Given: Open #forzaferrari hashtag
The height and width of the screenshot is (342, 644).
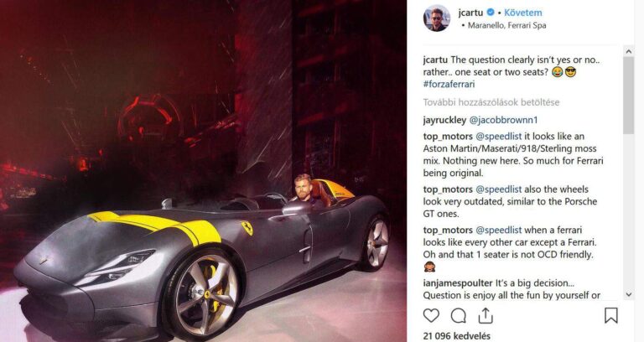Looking at the screenshot, I should click(449, 84).
